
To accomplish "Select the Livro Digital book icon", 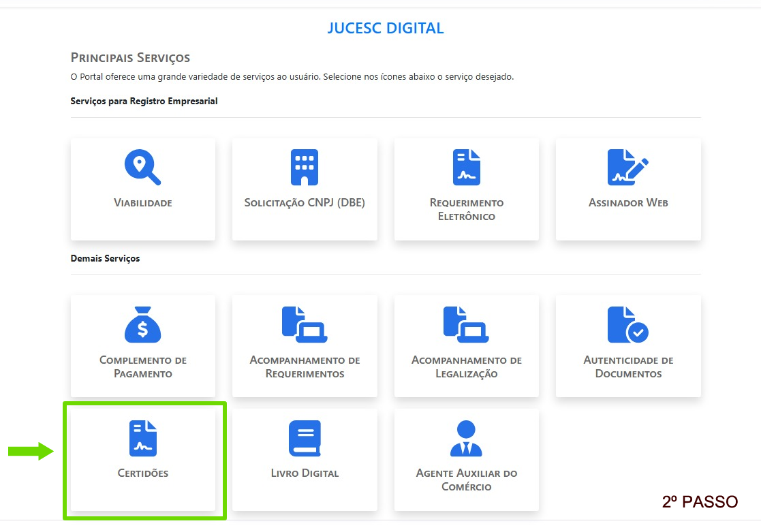I will tap(305, 438).
